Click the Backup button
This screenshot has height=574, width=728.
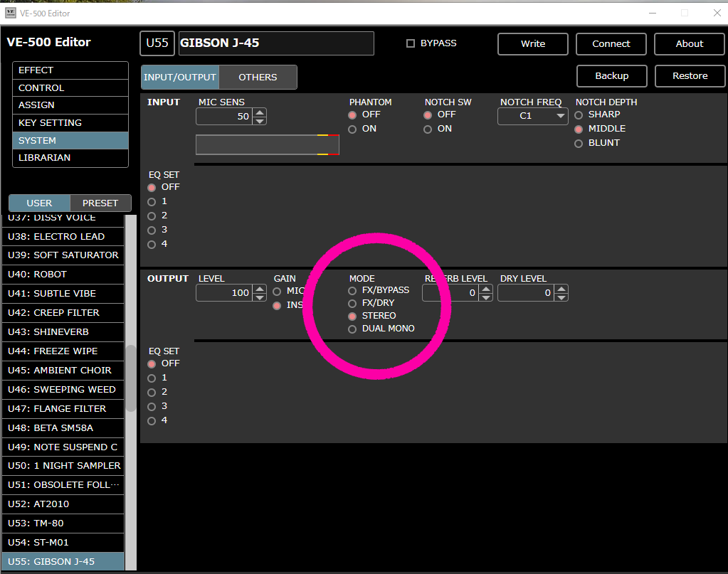pyautogui.click(x=612, y=75)
